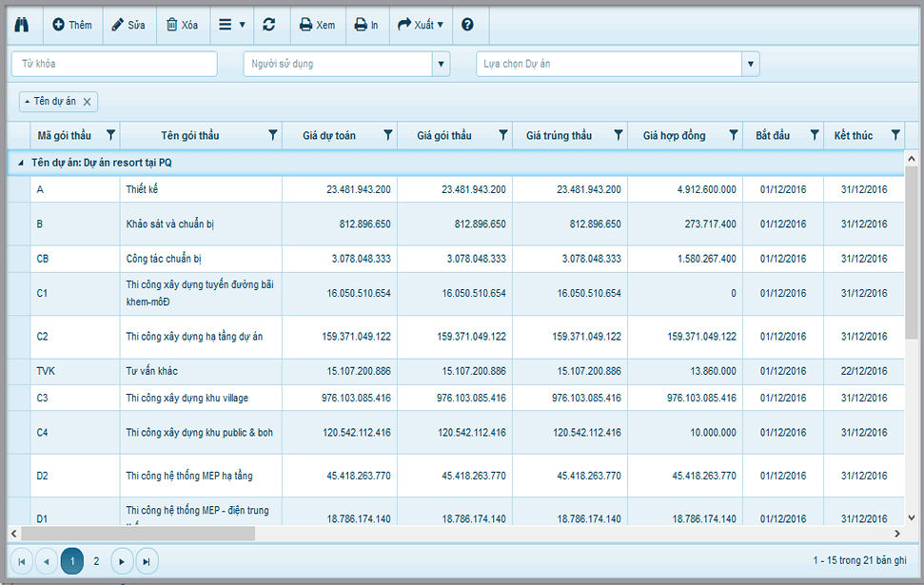The height and width of the screenshot is (585, 924).
Task: Expand the Lựa chọn Dự án dropdown arrow
Action: click(750, 64)
